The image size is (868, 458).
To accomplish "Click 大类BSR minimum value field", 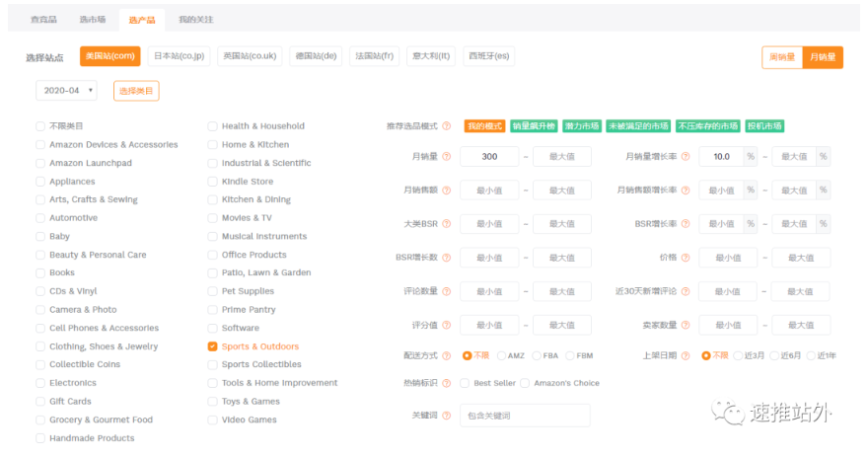I will [x=489, y=224].
